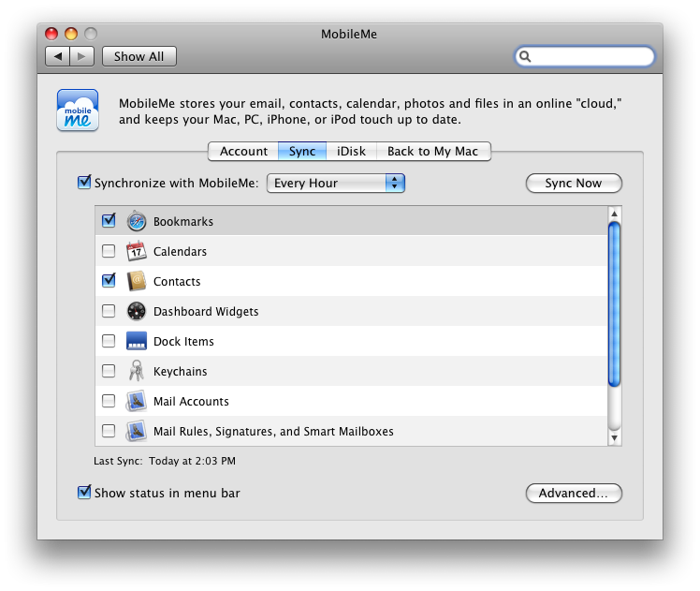The image size is (700, 591).
Task: Click the Keychains keys icon
Action: pyautogui.click(x=136, y=371)
